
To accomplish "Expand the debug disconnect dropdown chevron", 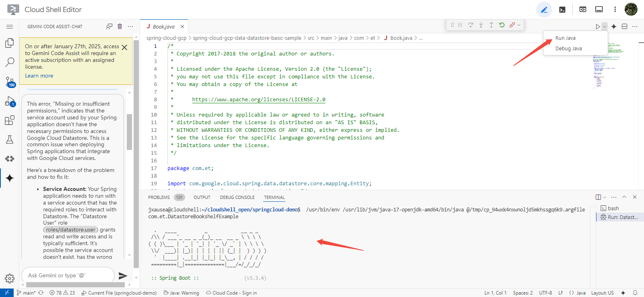I will (519, 25).
